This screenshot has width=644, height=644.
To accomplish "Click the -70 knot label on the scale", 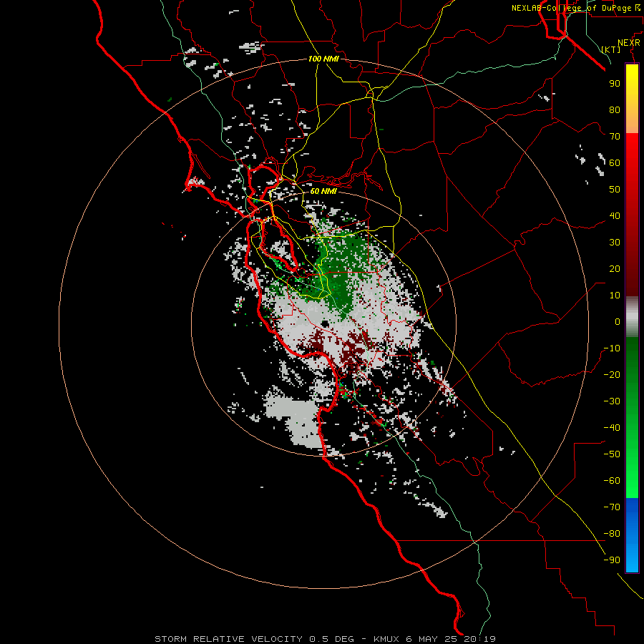I will (x=612, y=507).
